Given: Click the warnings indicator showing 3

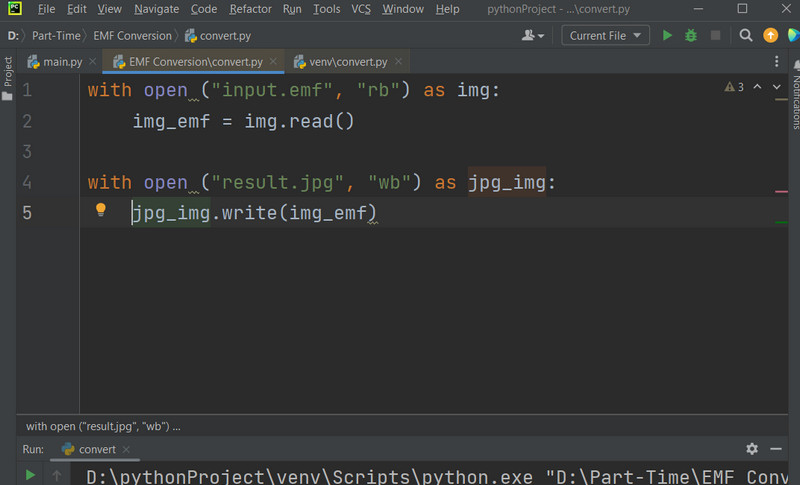Looking at the screenshot, I should (x=734, y=87).
